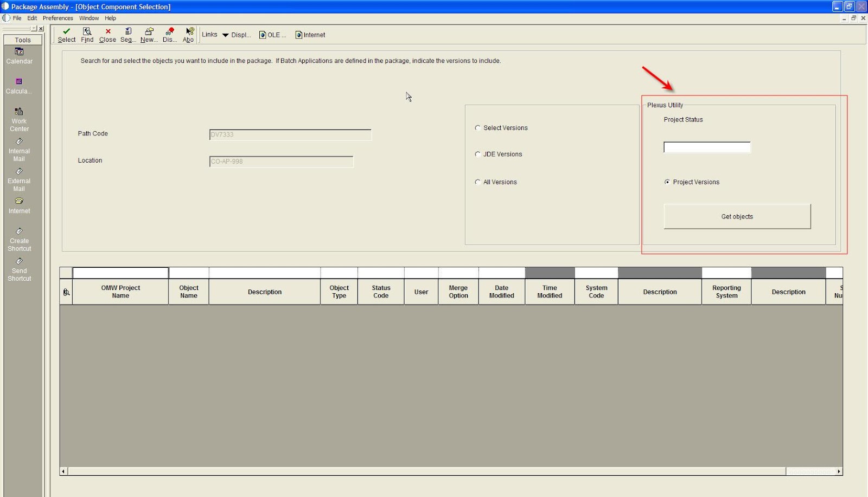Select the Select Versions radio button
868x497 pixels.
click(x=478, y=128)
